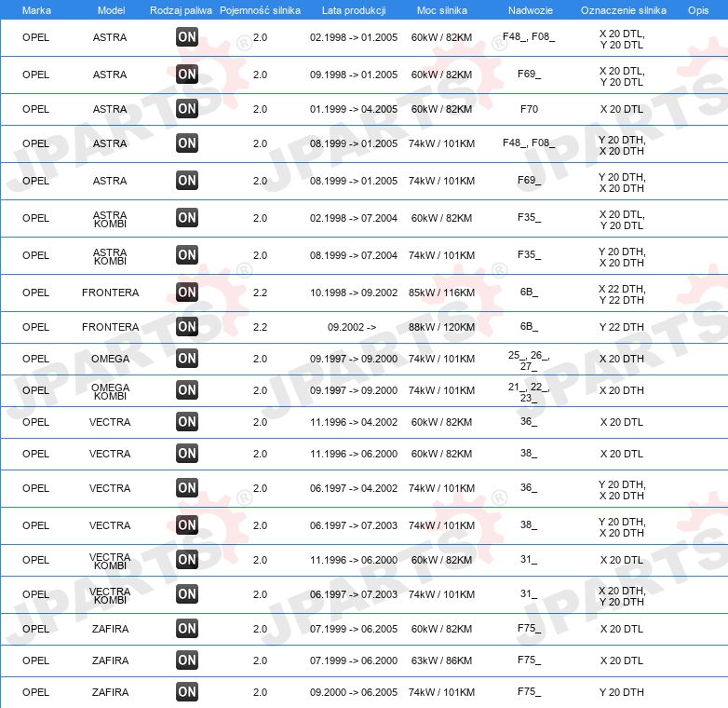Image resolution: width=728 pixels, height=708 pixels.
Task: Click the date range 08.1999 -> 07.2004
Action: click(x=354, y=255)
